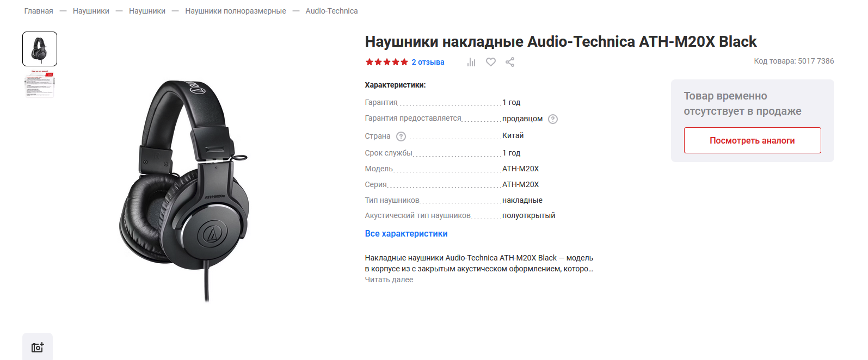Open first 'Наушники' breadcrumb link

pos(91,11)
